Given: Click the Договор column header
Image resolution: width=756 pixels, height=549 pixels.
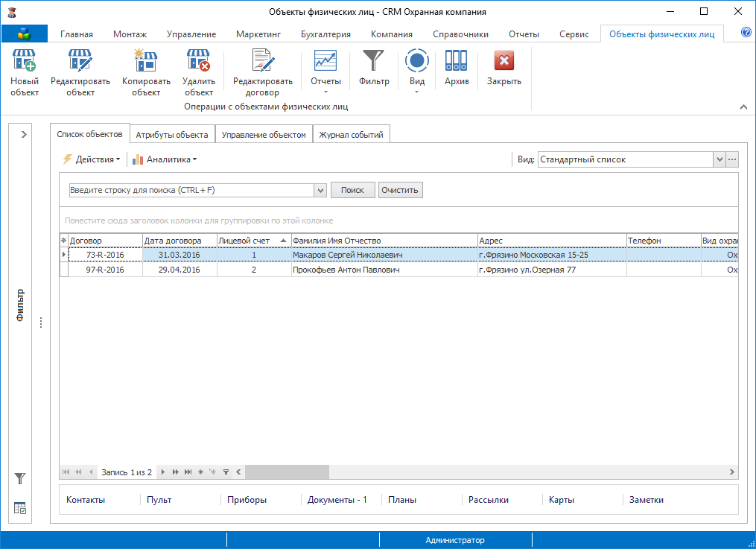Looking at the screenshot, I should [x=106, y=240].
